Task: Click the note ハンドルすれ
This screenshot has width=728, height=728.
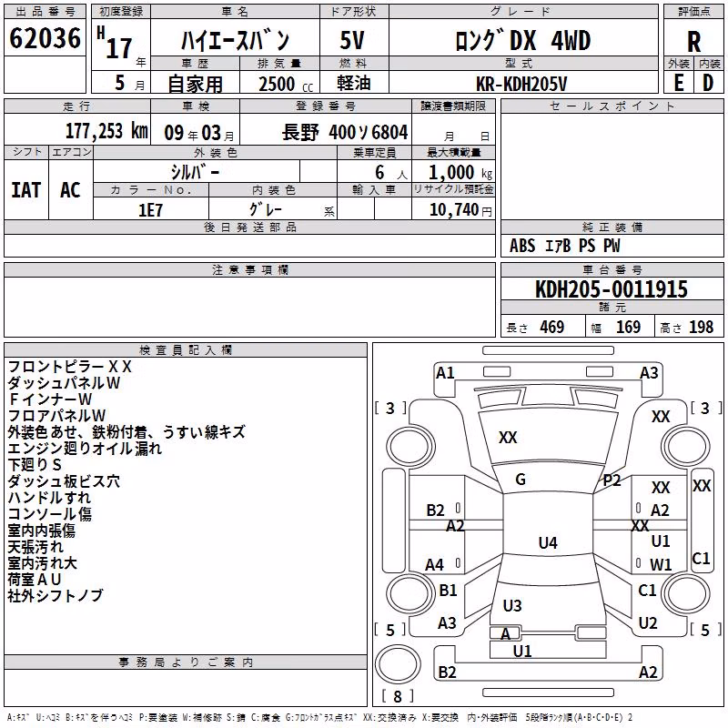Action: click(50, 497)
